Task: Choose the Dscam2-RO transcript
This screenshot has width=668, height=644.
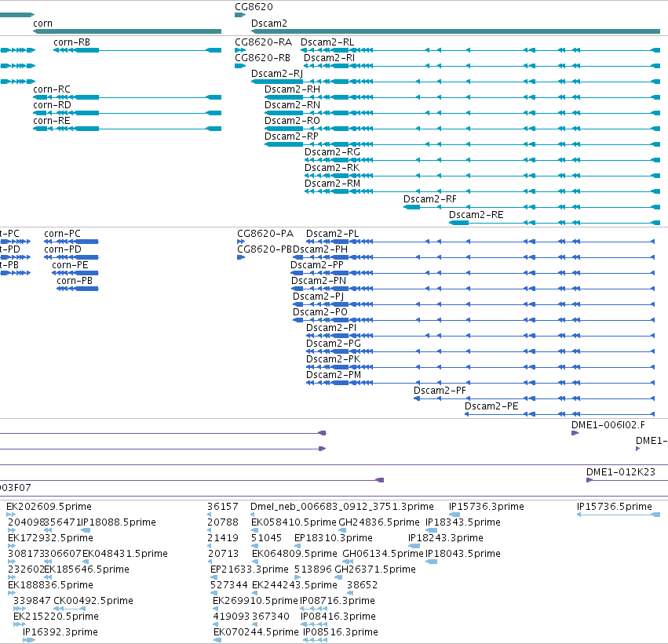Action: (292, 121)
